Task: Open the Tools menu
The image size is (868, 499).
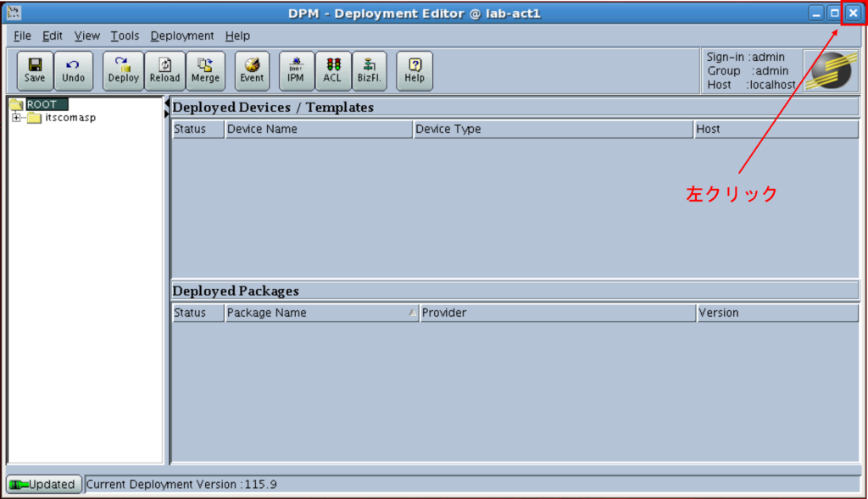Action: point(125,36)
